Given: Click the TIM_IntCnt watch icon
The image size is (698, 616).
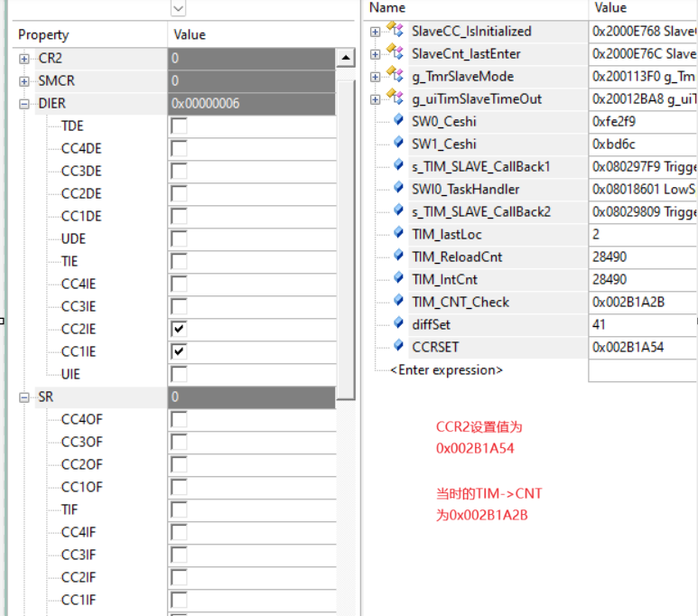Looking at the screenshot, I should point(398,278).
